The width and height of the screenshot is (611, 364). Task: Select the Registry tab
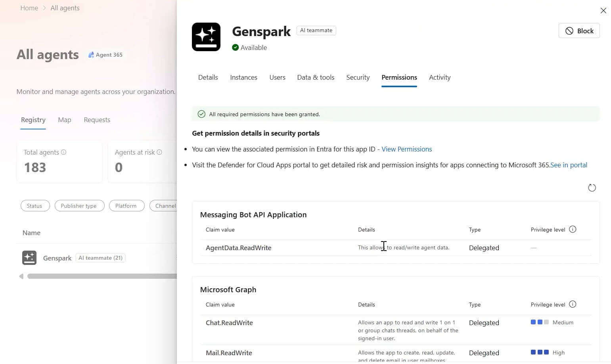tap(33, 120)
